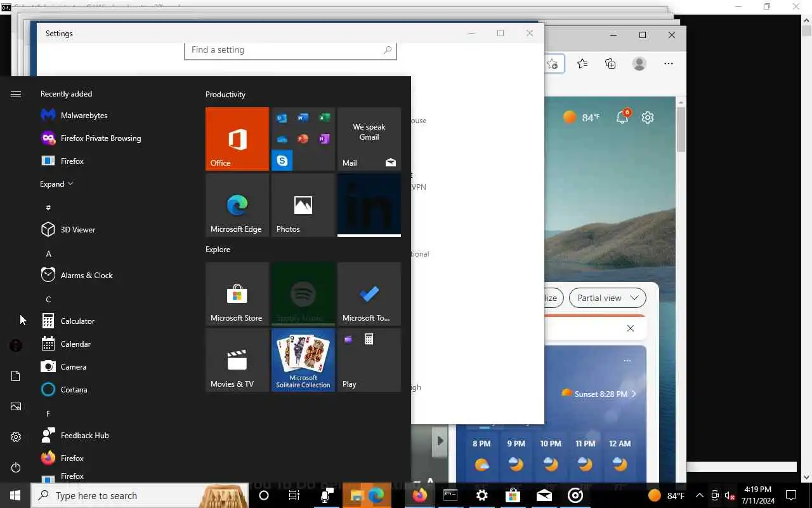Open Settings from Start sidebar
This screenshot has width=812, height=508.
coord(16,437)
